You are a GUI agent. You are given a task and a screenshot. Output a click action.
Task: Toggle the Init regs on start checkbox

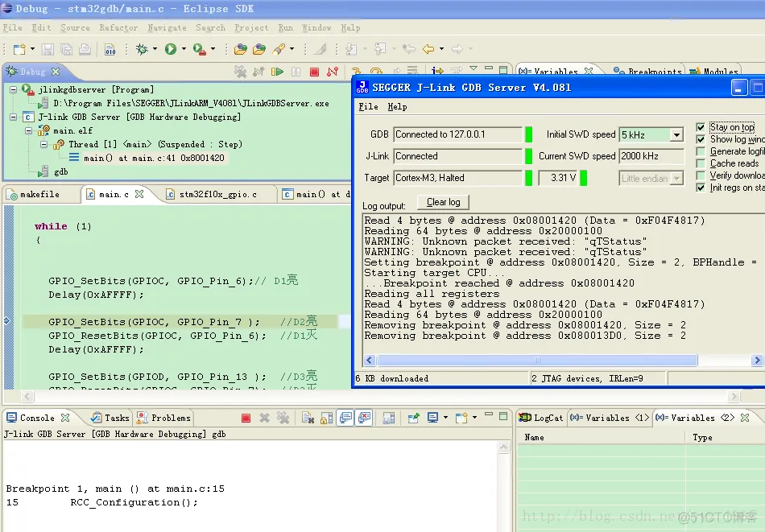(x=701, y=188)
